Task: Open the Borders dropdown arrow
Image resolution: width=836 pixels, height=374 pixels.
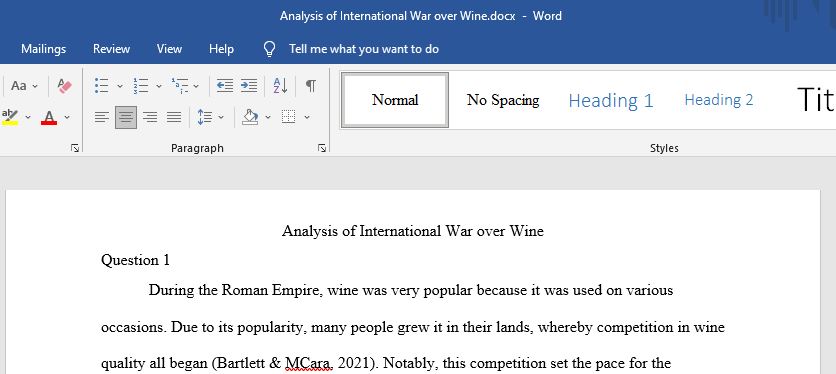Action: (307, 117)
